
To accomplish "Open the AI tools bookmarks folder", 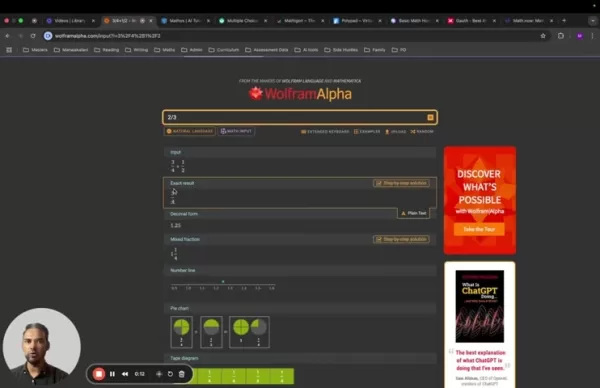I will click(x=306, y=50).
